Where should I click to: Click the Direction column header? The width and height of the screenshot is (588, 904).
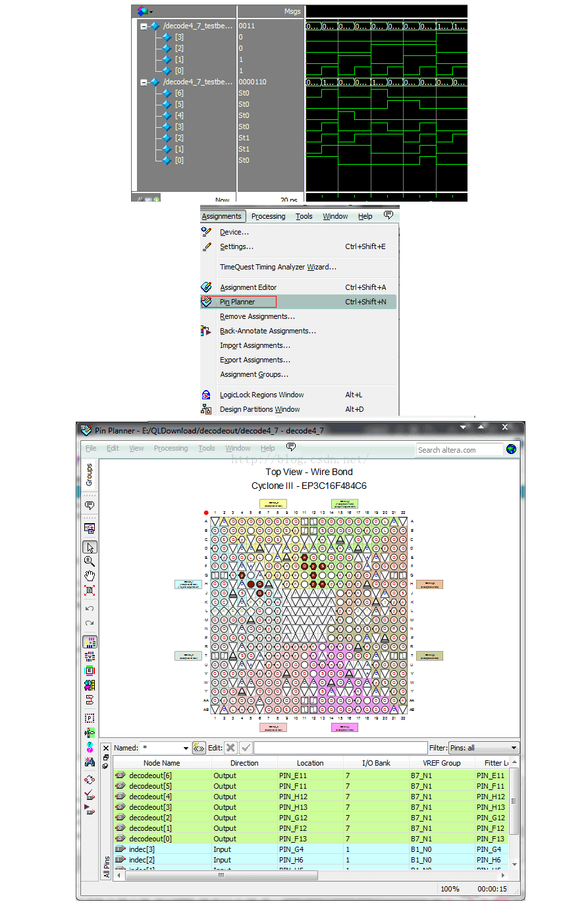click(x=244, y=763)
